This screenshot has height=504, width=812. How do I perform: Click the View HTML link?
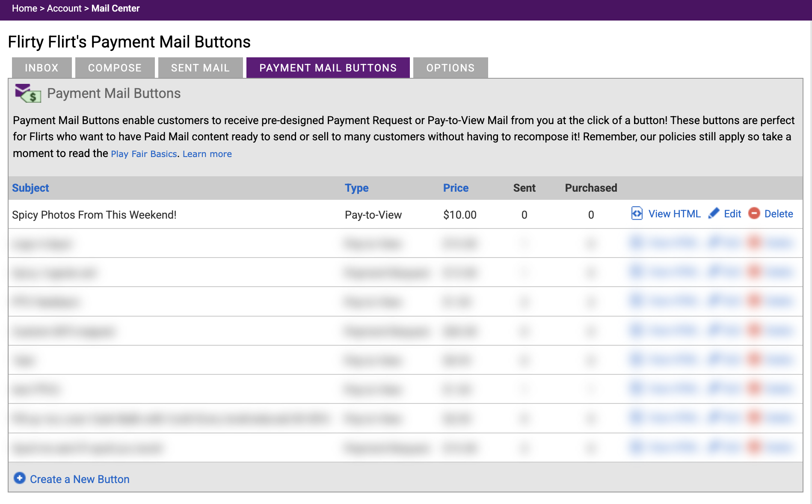[x=674, y=214]
